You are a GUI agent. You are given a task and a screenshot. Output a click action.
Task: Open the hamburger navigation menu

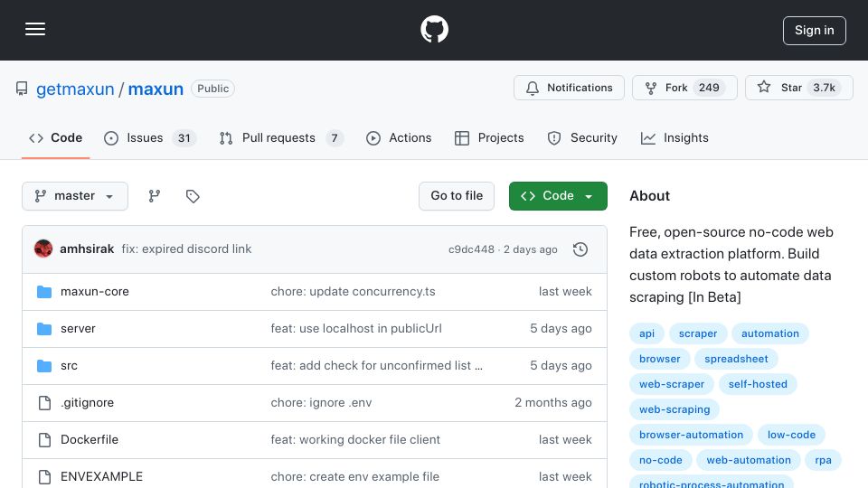[35, 29]
